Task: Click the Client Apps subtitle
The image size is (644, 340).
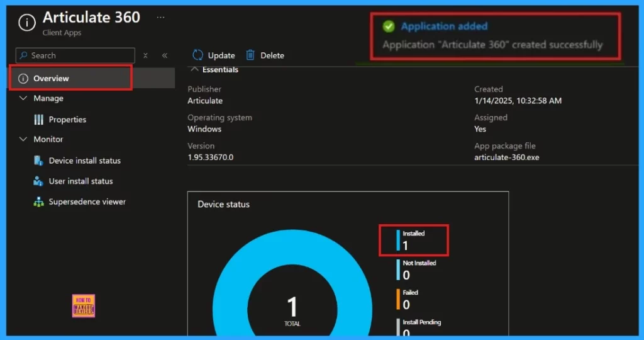Action: (x=62, y=33)
